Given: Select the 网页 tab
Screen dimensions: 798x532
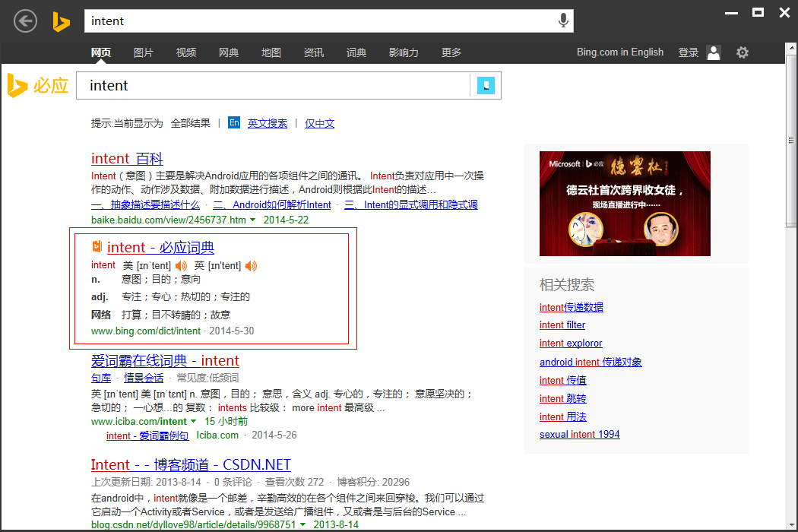Looking at the screenshot, I should [101, 52].
